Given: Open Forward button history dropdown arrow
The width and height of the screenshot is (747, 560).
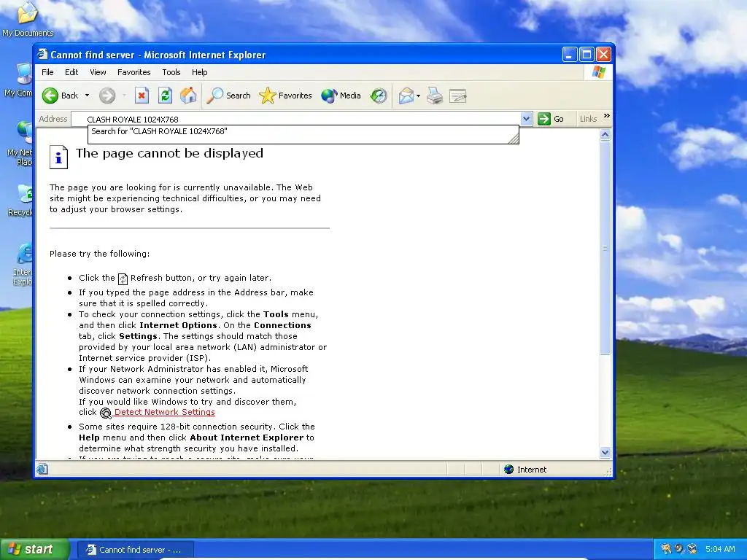Looking at the screenshot, I should (x=124, y=96).
